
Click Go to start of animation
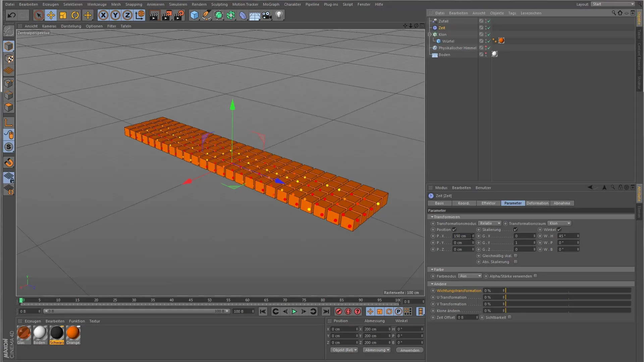pyautogui.click(x=263, y=311)
